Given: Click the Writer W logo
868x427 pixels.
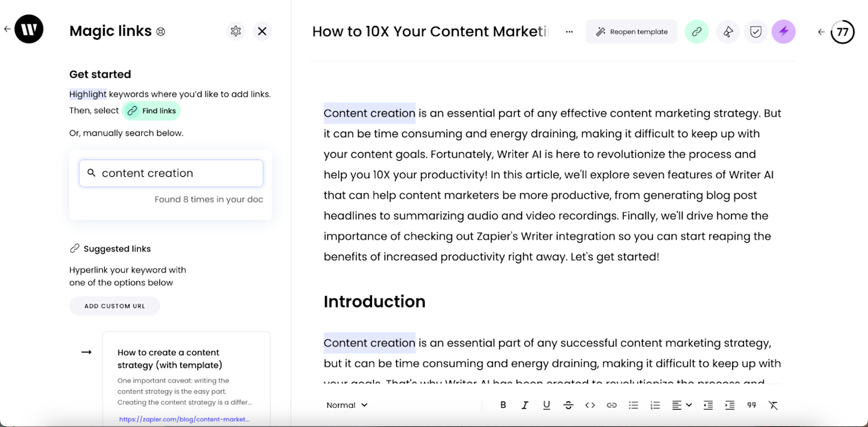Looking at the screenshot, I should 29,29.
